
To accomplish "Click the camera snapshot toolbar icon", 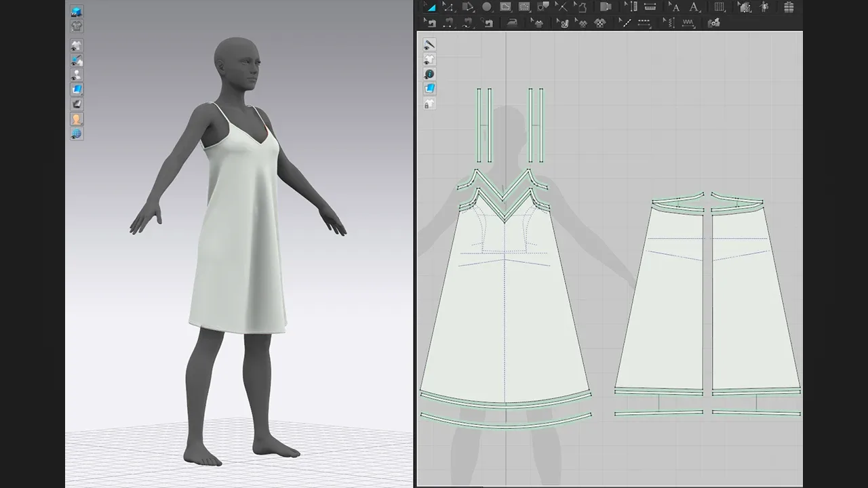I will pyautogui.click(x=713, y=22).
